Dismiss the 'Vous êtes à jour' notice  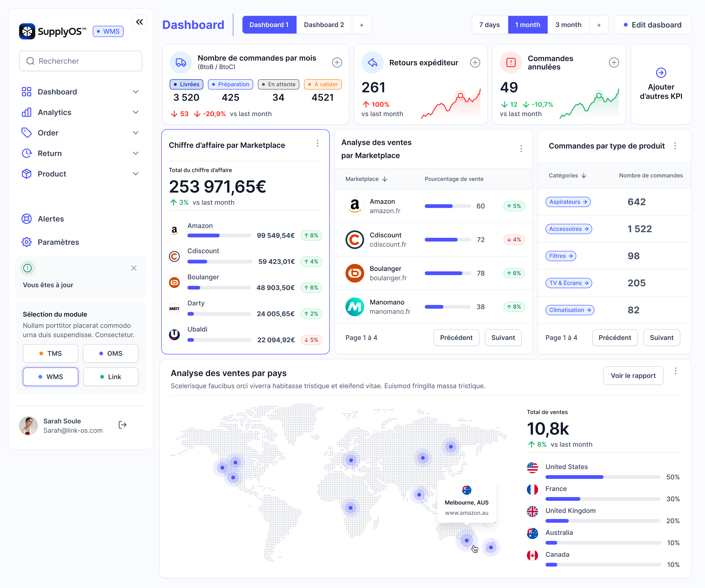[x=134, y=268]
